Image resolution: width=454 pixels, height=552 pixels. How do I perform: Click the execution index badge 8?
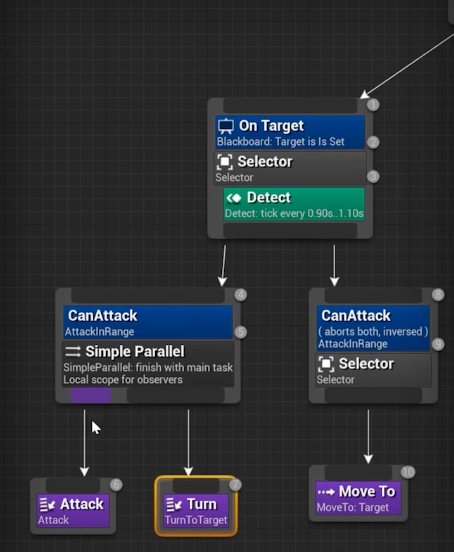point(438,295)
